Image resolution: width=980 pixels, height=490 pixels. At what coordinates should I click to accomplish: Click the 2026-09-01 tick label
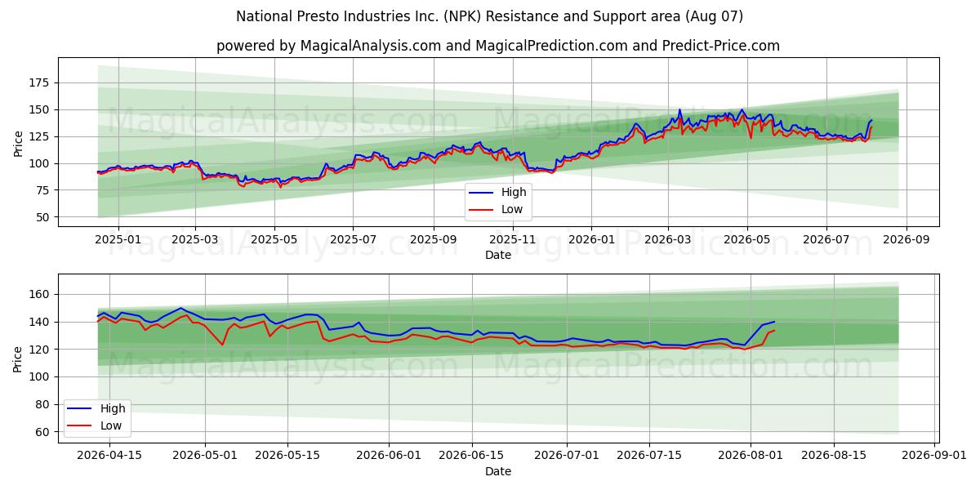[x=935, y=457]
